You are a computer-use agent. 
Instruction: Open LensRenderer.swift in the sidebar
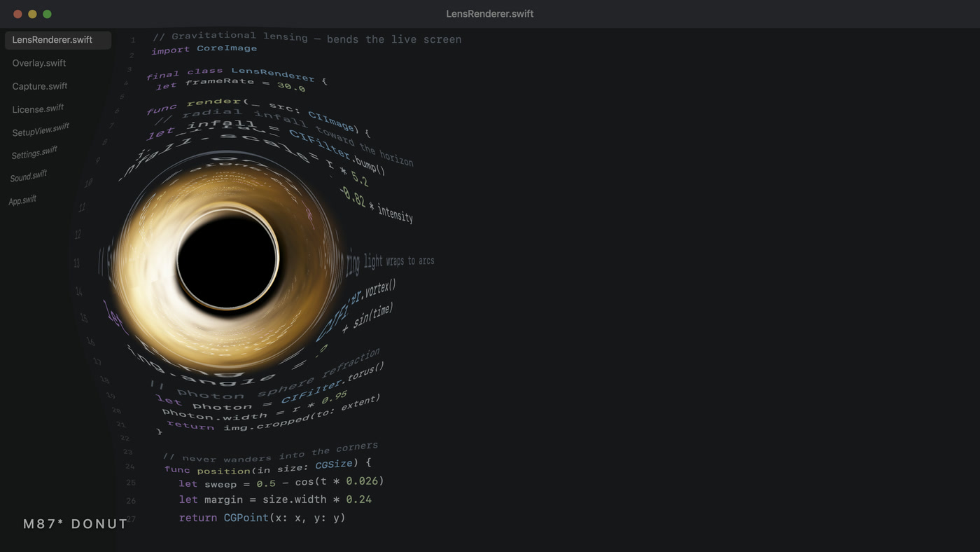pos(58,40)
